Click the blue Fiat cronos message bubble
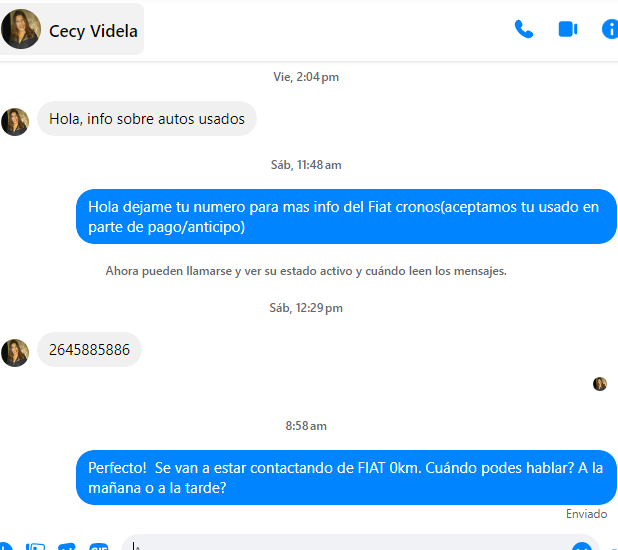 coord(346,216)
